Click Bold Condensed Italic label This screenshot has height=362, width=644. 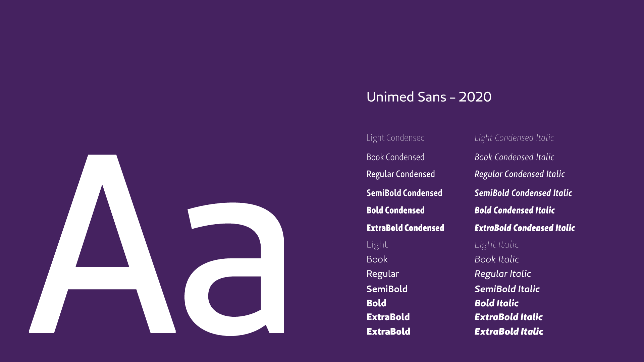(515, 210)
